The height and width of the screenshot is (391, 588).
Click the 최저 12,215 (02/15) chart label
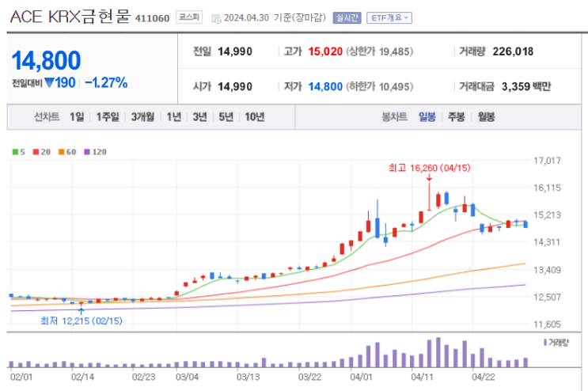(x=82, y=321)
